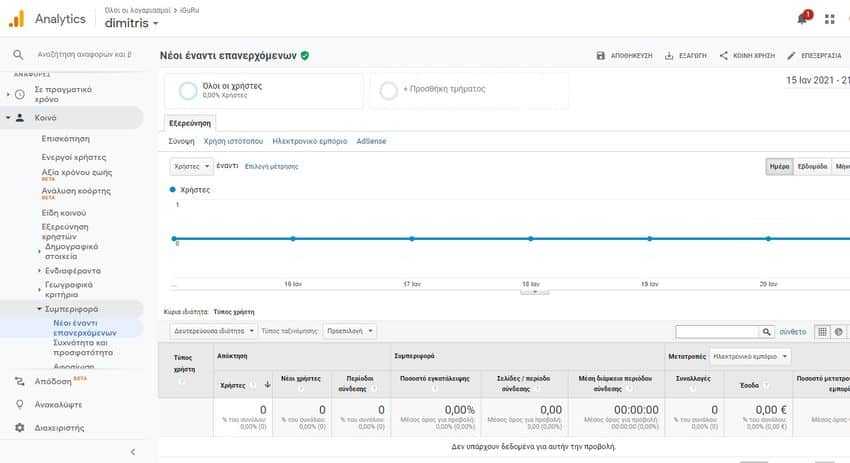Click the table search input field
This screenshot has height=463, width=850.
click(x=717, y=332)
